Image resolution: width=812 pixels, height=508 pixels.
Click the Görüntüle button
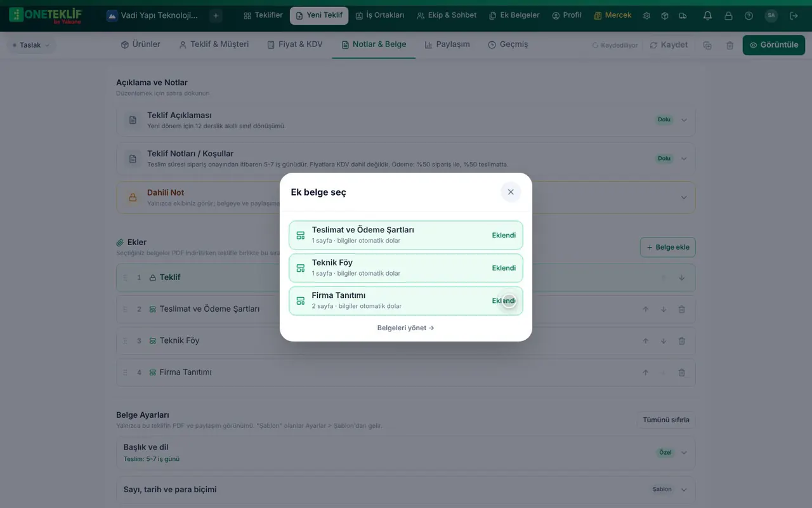(x=774, y=45)
